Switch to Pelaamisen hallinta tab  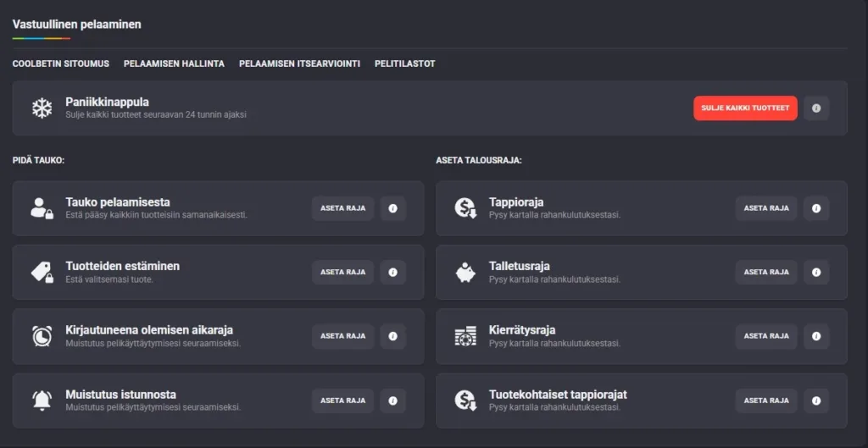[x=174, y=64]
